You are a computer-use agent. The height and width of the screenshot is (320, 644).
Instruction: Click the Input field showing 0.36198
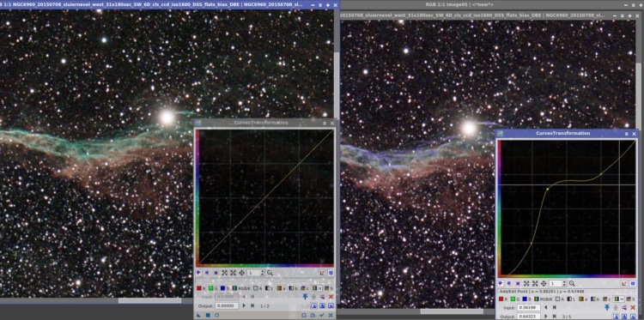pyautogui.click(x=529, y=307)
